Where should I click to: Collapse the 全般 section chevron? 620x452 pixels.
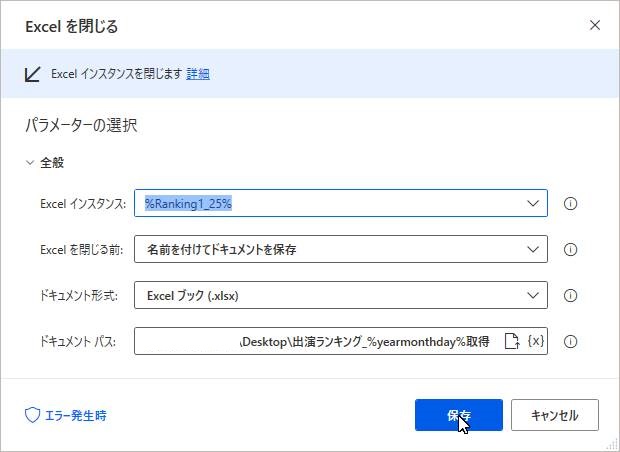point(30,163)
